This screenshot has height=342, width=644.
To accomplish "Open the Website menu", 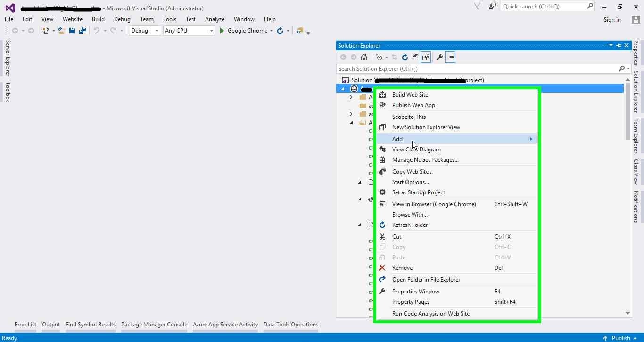I will (x=73, y=19).
